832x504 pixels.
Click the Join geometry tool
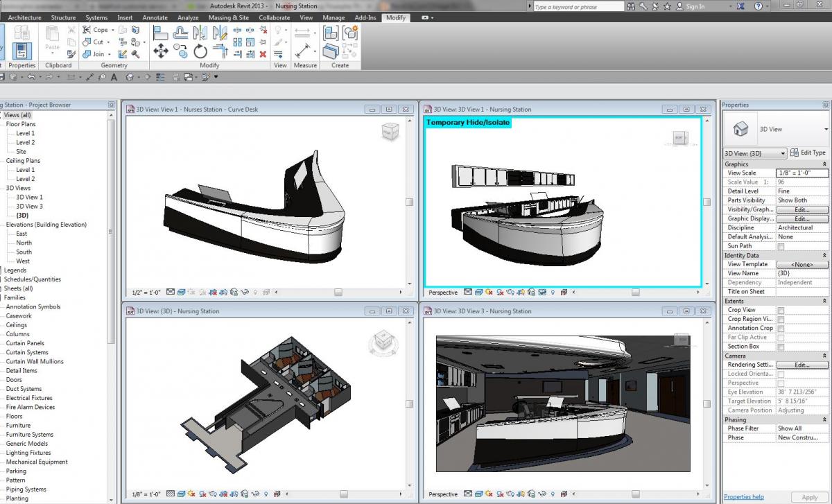[94, 54]
